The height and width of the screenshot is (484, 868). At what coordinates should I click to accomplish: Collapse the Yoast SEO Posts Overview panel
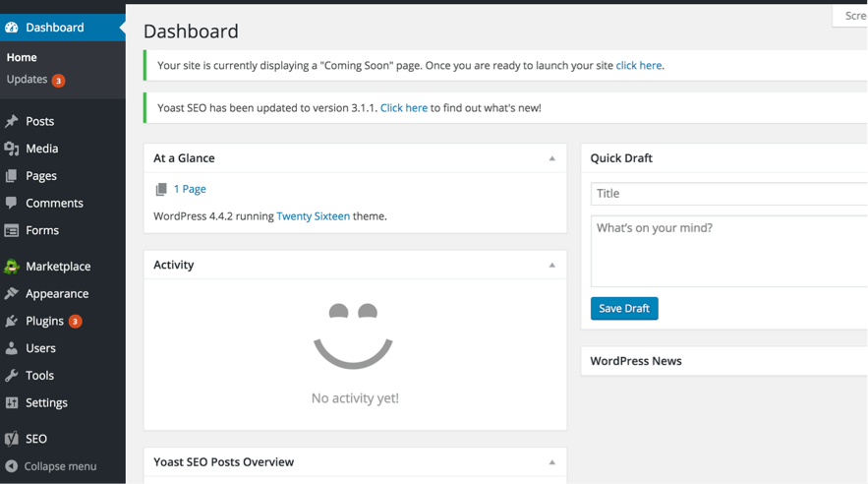pos(551,462)
